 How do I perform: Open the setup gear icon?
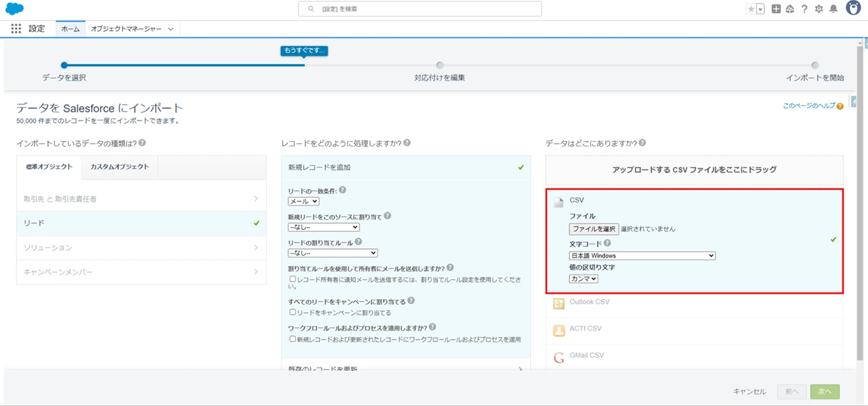tap(819, 9)
